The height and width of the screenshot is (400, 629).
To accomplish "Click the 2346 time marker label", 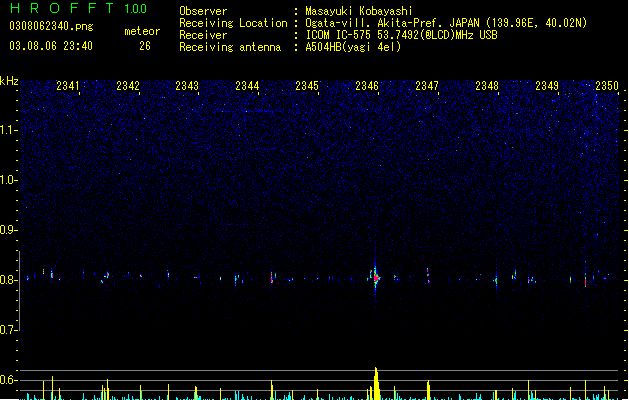I will 367,85.
